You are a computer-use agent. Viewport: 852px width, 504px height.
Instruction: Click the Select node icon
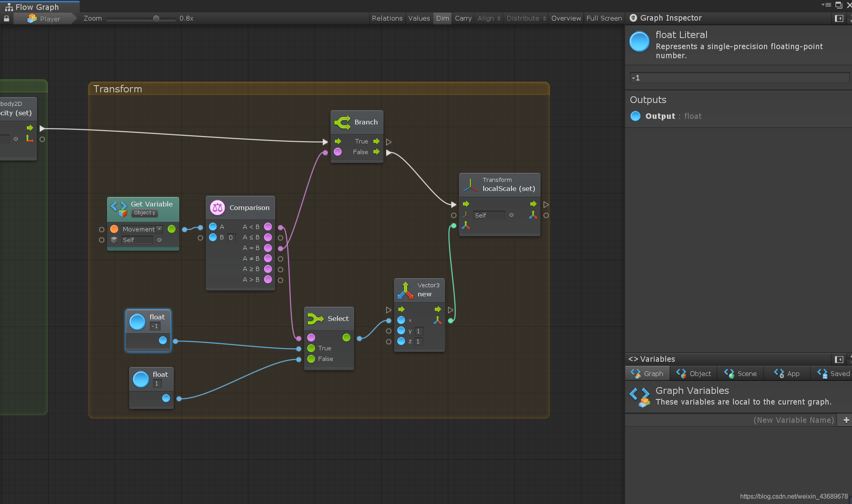pos(314,318)
